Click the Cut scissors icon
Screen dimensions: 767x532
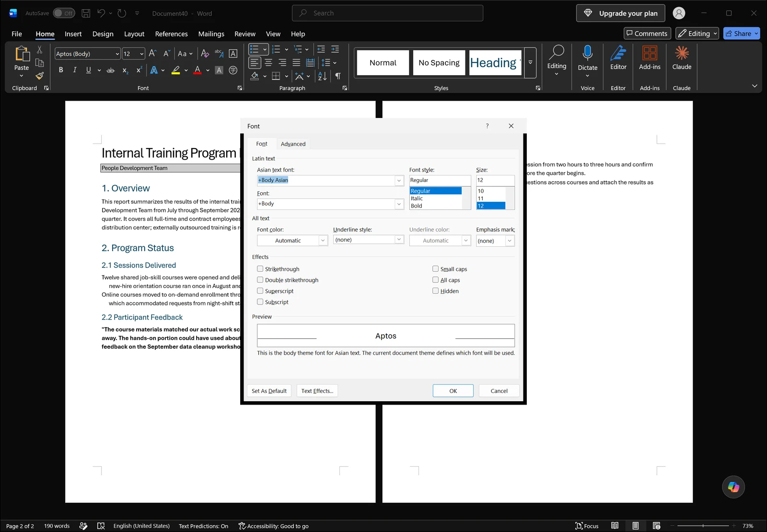tap(40, 50)
